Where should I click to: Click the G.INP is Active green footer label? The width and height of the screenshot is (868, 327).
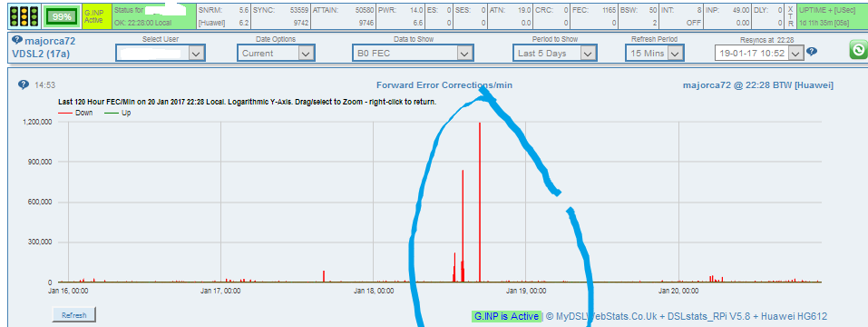pos(506,316)
